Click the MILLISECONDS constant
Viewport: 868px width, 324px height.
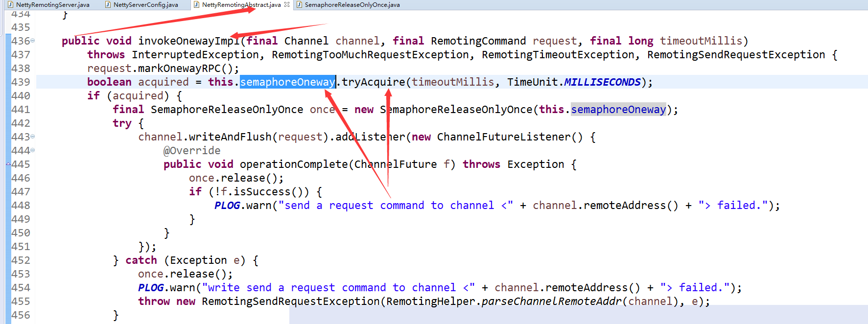pyautogui.click(x=602, y=82)
